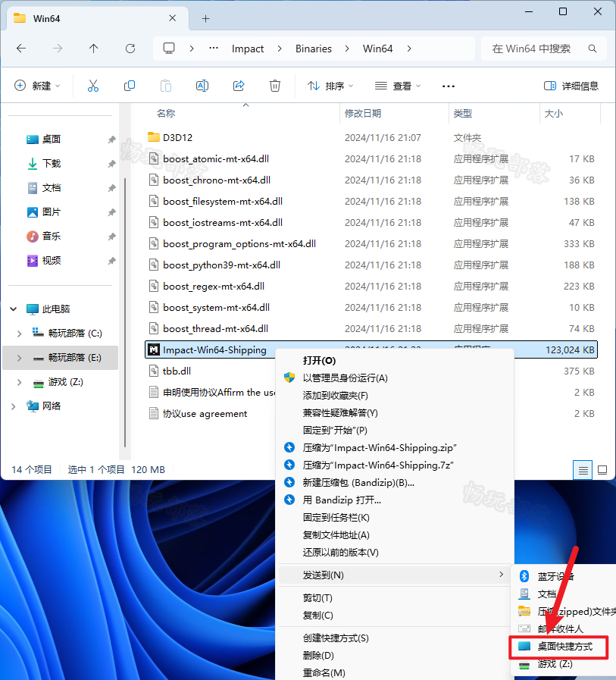Click the Delete trash bin icon
This screenshot has height=680, width=616.
(275, 86)
